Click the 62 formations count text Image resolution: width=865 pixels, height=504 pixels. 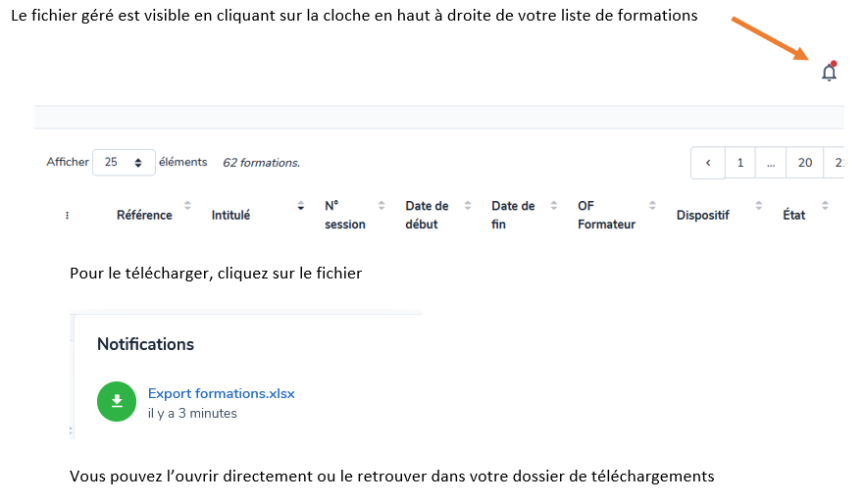[261, 163]
